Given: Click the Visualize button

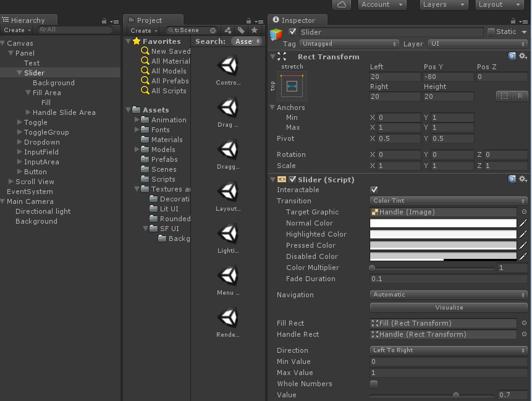Looking at the screenshot, I should (x=449, y=307).
